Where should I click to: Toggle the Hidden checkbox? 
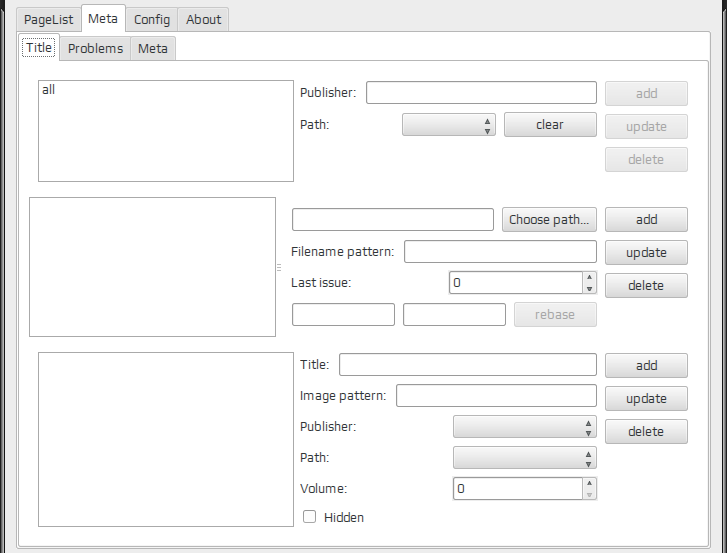pos(309,517)
